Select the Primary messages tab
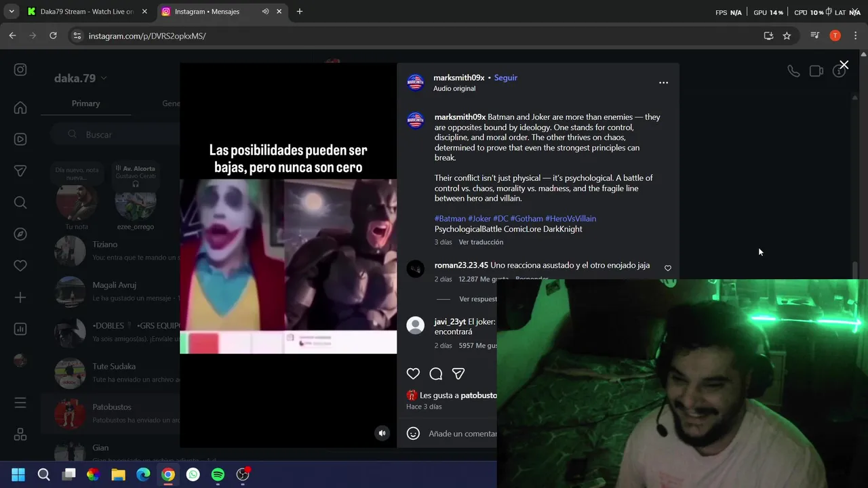This screenshot has height=488, width=868. [x=85, y=103]
